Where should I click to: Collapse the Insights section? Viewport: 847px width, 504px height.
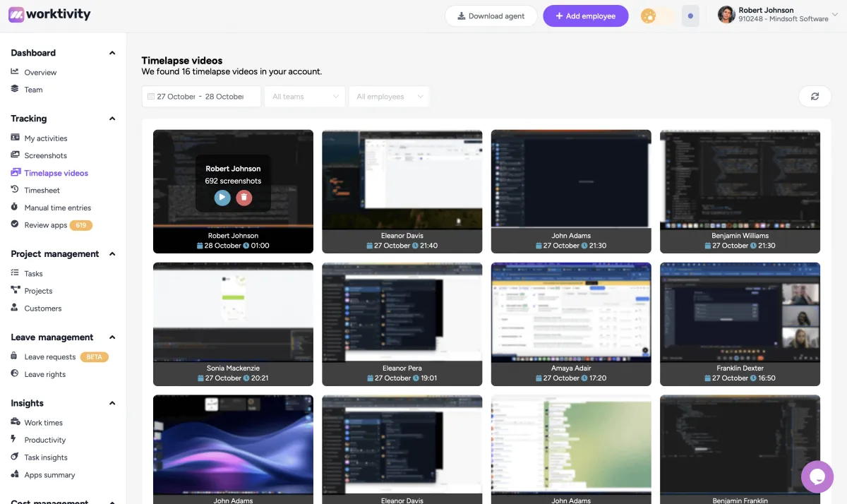click(112, 403)
